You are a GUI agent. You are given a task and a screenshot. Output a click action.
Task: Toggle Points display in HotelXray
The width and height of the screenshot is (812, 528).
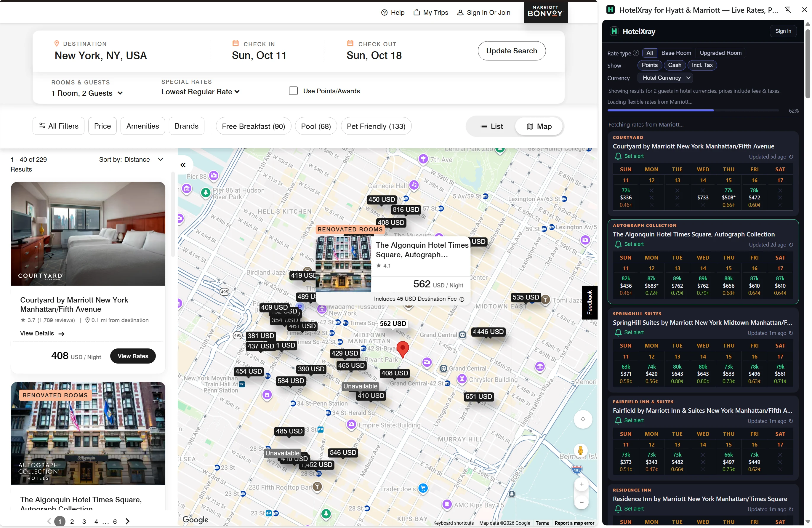pyautogui.click(x=649, y=65)
